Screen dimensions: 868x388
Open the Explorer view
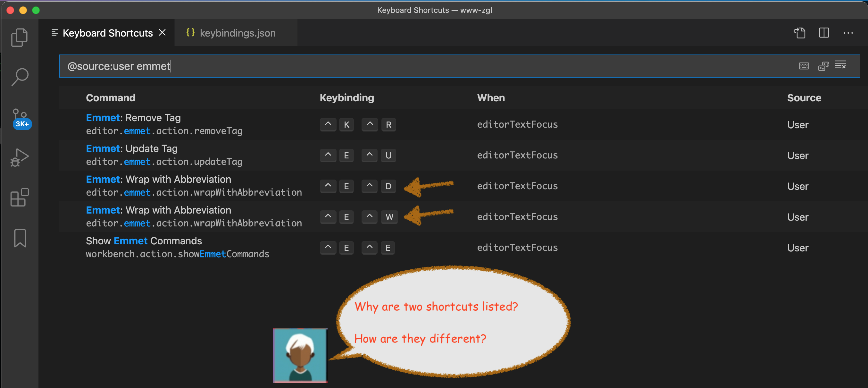[x=19, y=37]
